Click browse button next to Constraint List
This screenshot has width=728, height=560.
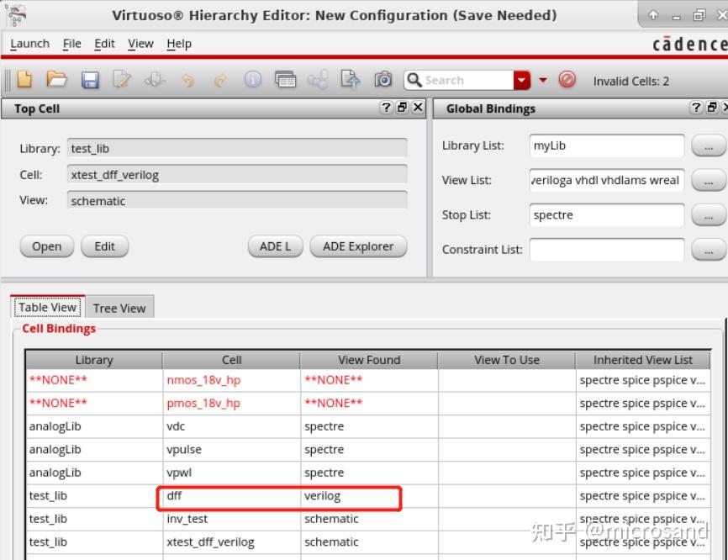click(709, 250)
